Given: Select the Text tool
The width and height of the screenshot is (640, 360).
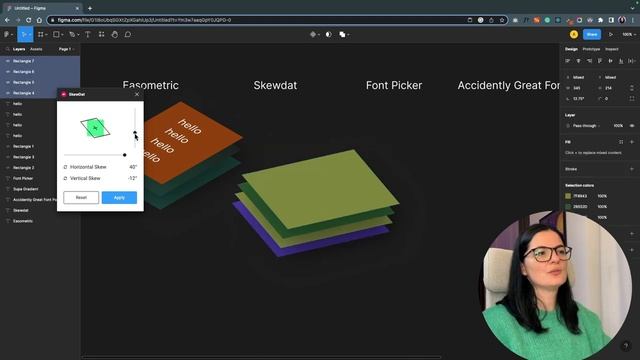Looking at the screenshot, I should coord(88,35).
